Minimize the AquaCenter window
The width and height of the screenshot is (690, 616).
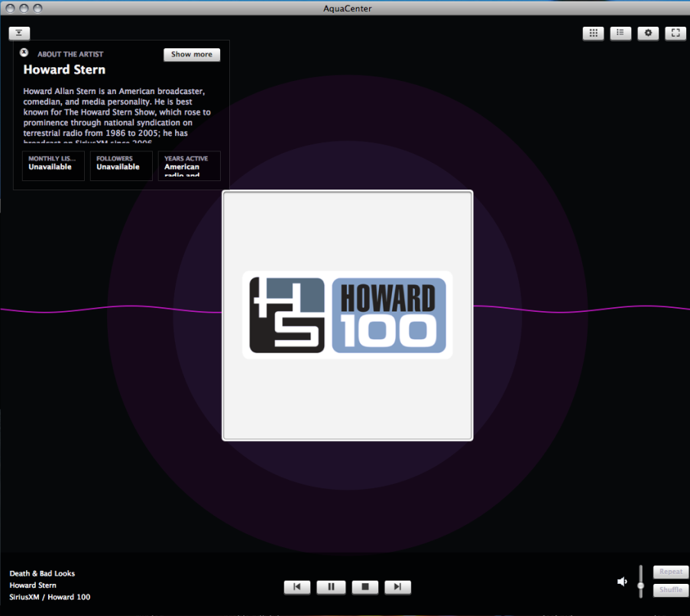(x=24, y=8)
